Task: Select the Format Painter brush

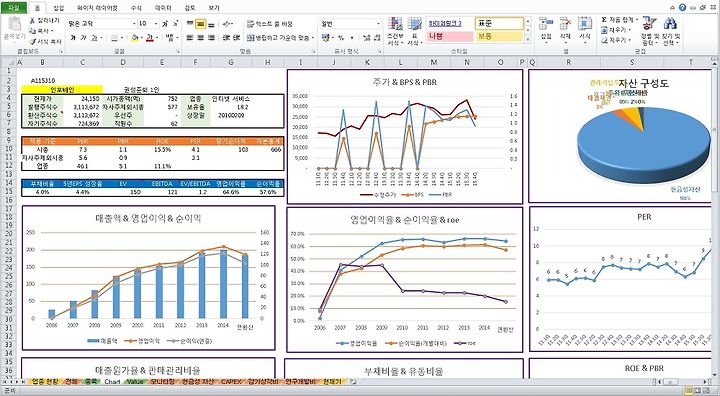Action: click(x=33, y=41)
